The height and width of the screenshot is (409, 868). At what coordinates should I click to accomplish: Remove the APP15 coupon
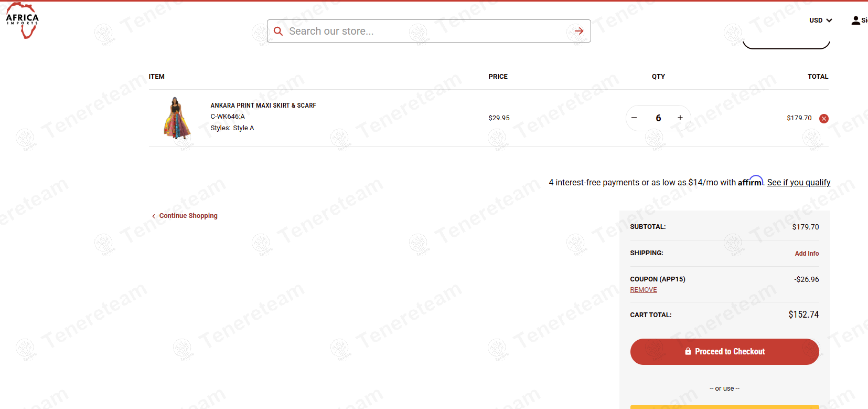(x=644, y=290)
